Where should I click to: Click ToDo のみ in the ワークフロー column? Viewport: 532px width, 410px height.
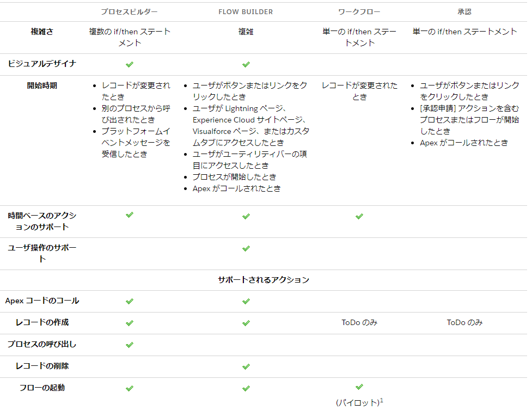coord(359,322)
